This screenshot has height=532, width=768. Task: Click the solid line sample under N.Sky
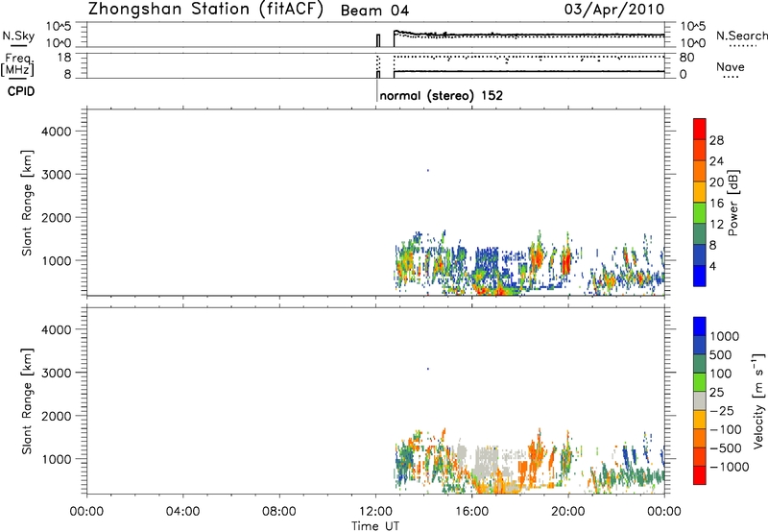click(x=18, y=45)
